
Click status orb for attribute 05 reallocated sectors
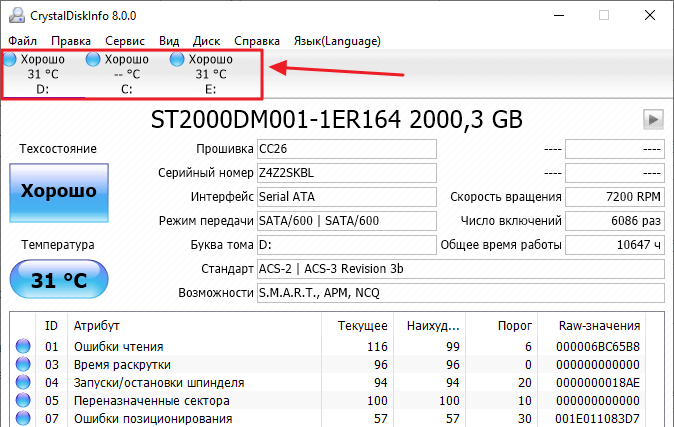point(22,401)
